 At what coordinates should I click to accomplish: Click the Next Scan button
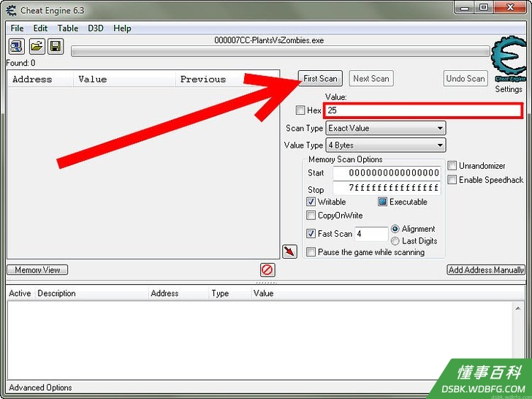pyautogui.click(x=371, y=78)
